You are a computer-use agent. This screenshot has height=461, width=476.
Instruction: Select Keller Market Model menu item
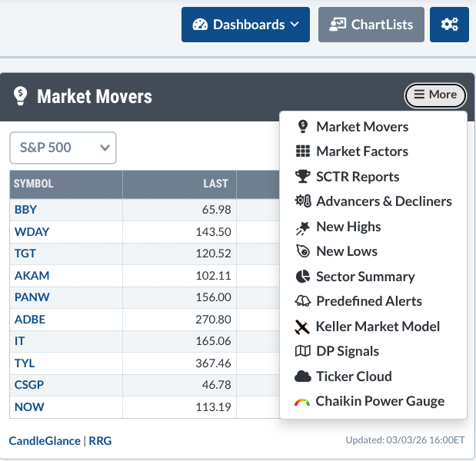(373, 327)
